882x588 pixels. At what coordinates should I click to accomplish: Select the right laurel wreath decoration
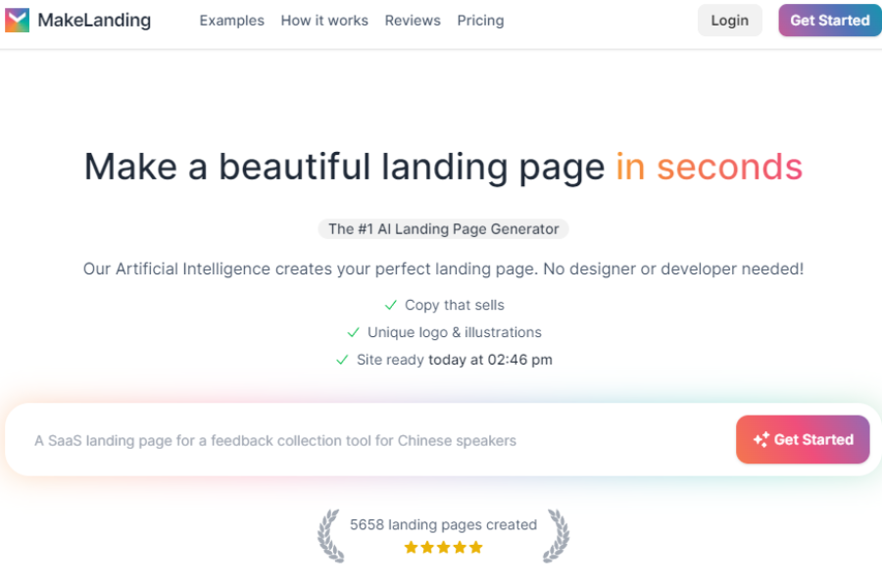557,535
